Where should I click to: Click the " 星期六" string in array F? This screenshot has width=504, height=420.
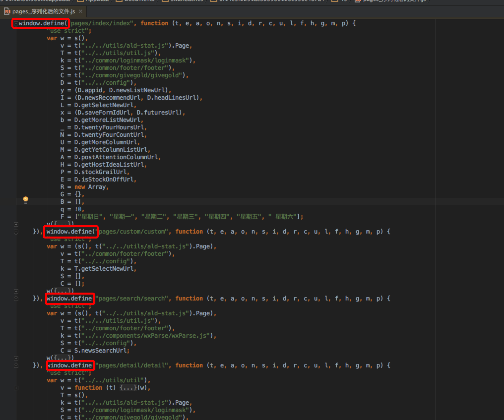pos(282,217)
